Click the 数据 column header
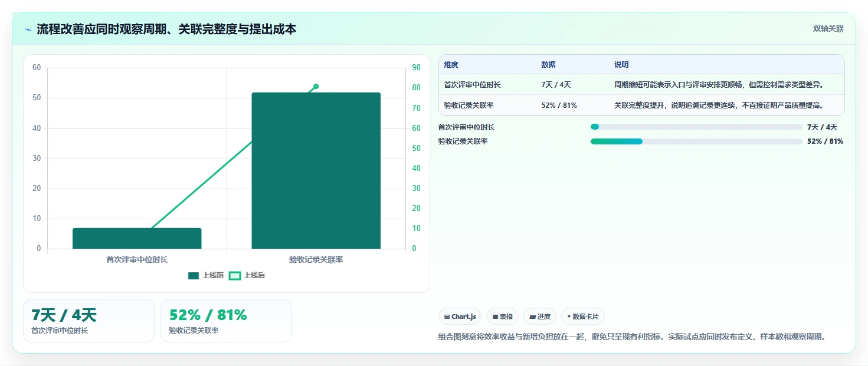 point(548,65)
